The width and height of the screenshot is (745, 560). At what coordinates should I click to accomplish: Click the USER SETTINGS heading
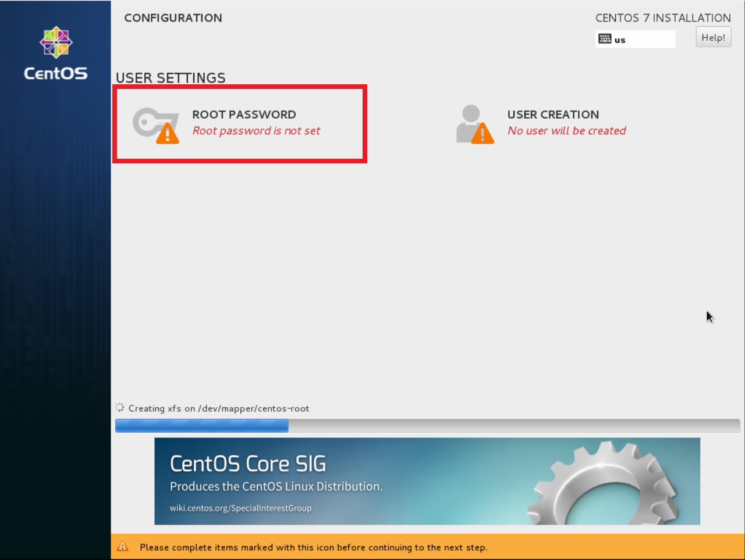coord(171,77)
